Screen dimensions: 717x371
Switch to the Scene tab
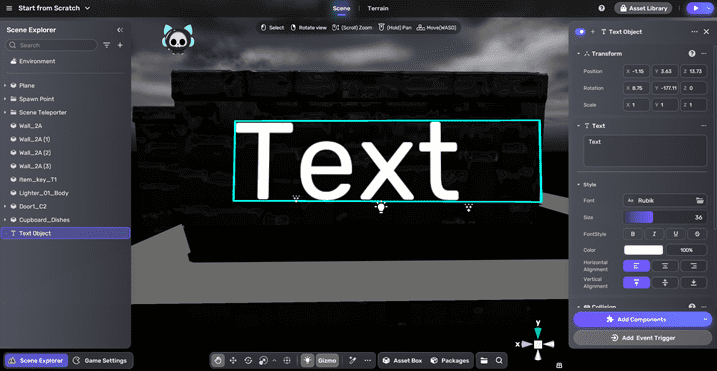[x=341, y=8]
